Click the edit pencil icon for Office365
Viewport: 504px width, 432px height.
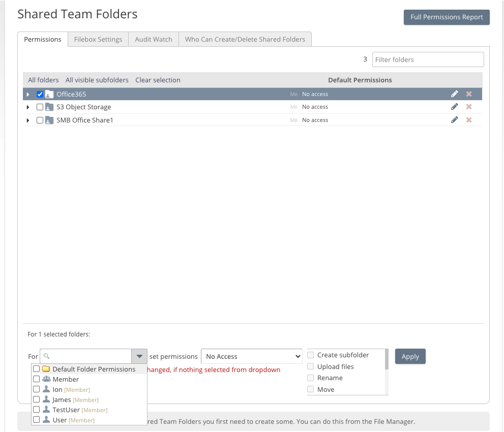(x=455, y=94)
